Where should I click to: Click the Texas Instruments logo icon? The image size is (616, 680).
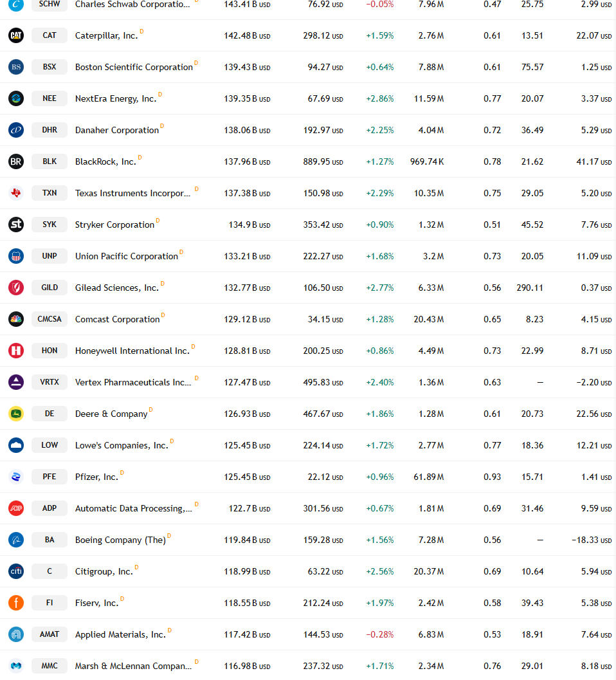click(x=16, y=193)
